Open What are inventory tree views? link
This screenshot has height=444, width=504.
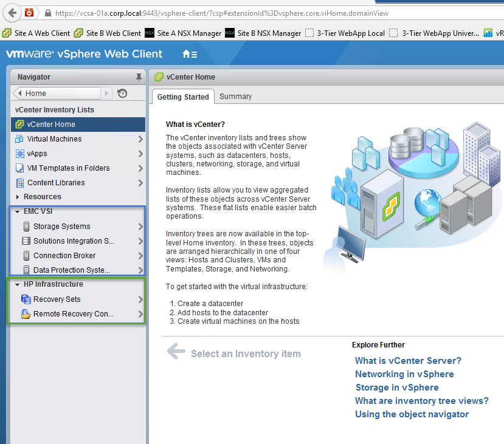422,401
